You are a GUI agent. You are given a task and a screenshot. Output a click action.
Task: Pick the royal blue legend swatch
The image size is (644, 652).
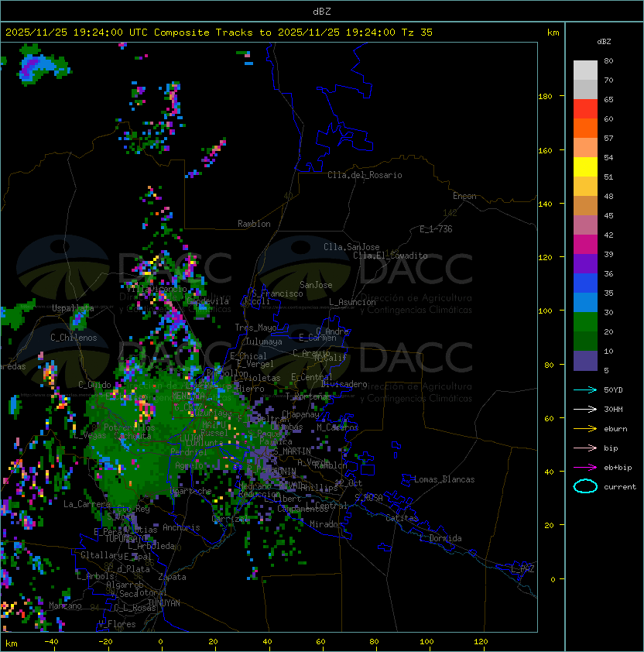pyautogui.click(x=585, y=283)
